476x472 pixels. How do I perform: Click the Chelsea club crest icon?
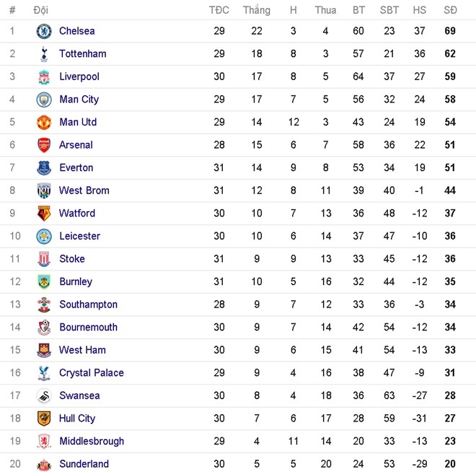pos(44,31)
